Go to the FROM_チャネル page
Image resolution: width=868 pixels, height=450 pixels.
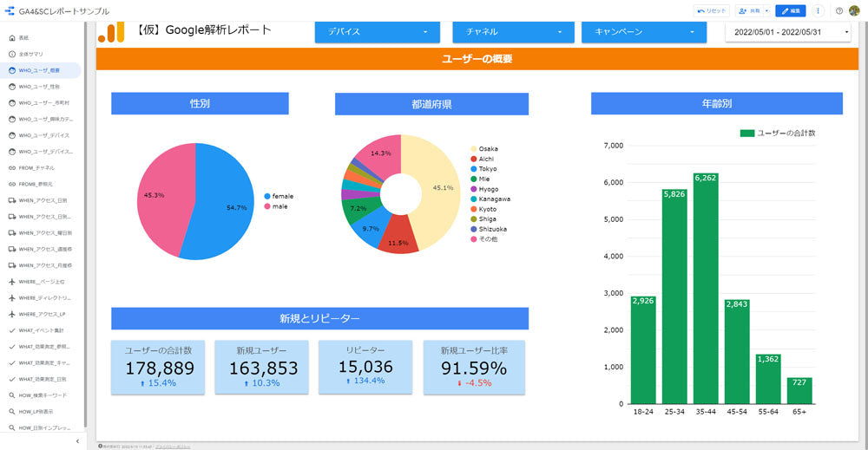point(36,167)
